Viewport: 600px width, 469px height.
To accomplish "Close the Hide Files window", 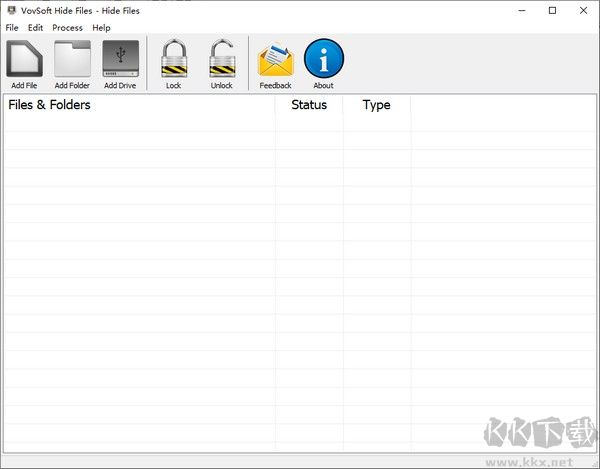I will [x=583, y=11].
